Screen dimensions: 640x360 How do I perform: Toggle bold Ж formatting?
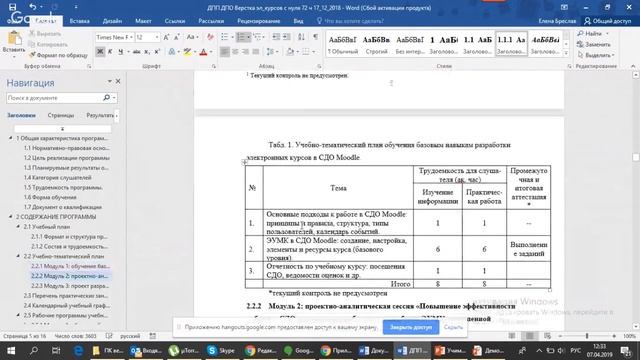100,52
